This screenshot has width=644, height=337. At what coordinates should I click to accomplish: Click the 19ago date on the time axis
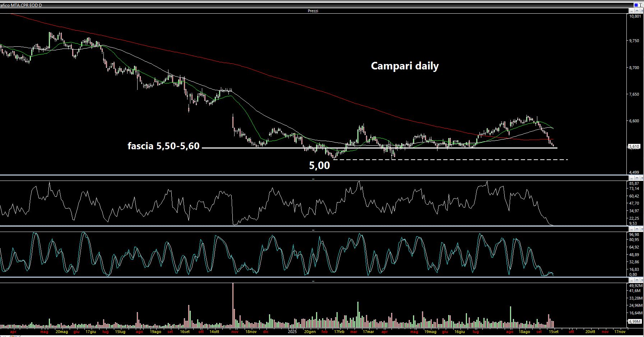point(156,332)
